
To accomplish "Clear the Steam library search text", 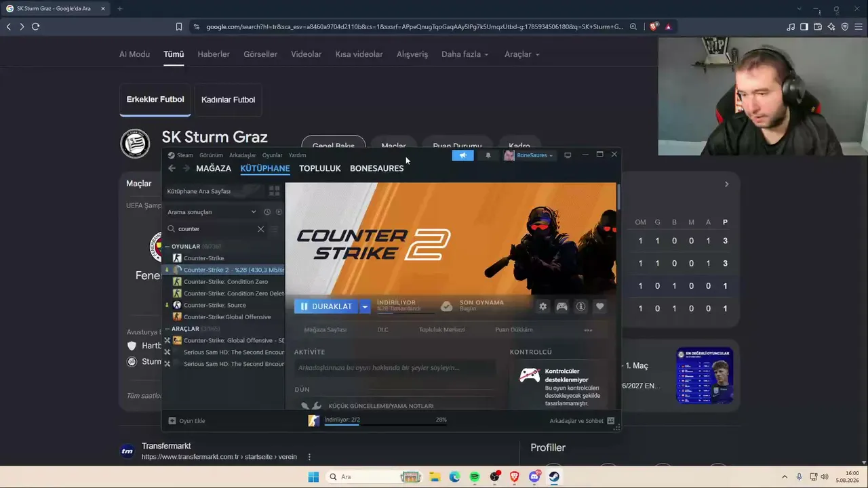I will pos(260,229).
